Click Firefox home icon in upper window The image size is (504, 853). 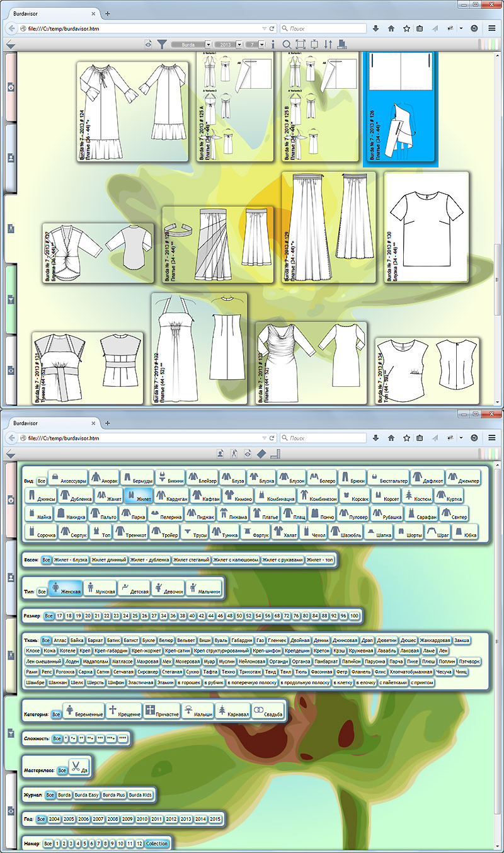point(391,28)
